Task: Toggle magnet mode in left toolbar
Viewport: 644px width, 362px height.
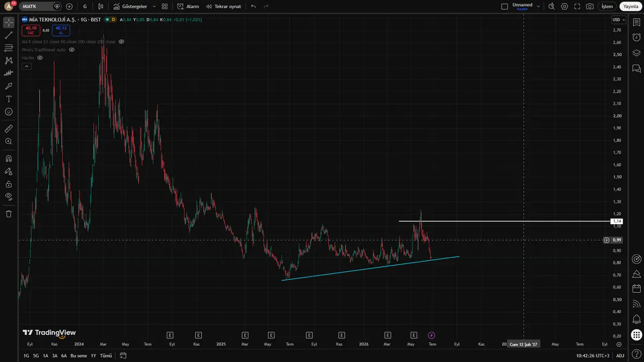Action: click(x=9, y=159)
